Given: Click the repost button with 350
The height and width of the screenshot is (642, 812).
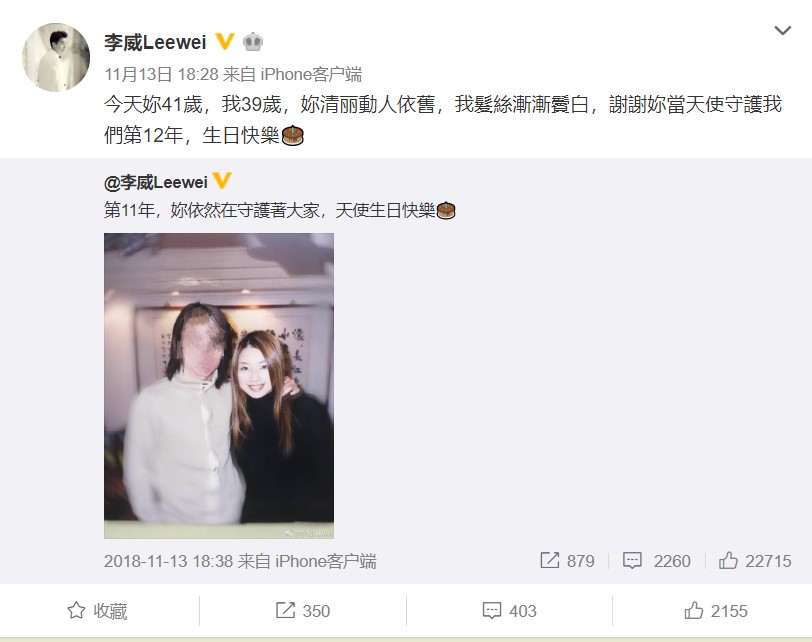Looking at the screenshot, I should click(303, 611).
